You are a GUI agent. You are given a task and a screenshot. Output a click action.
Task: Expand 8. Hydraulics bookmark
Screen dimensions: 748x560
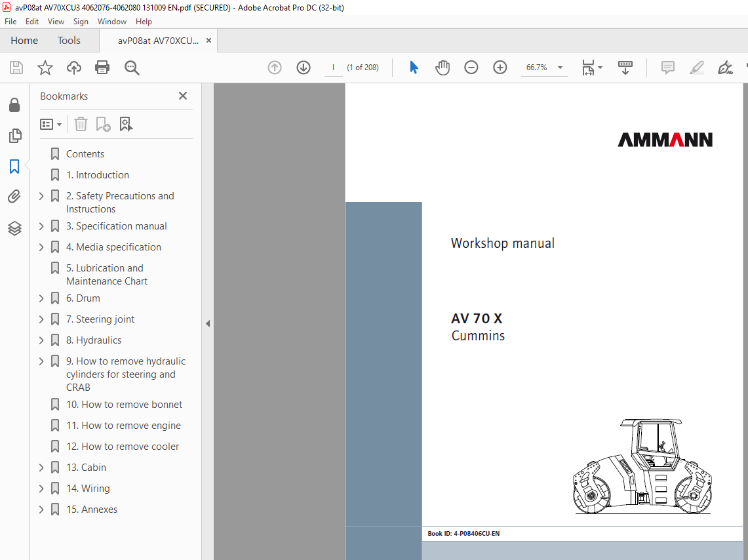(x=41, y=340)
